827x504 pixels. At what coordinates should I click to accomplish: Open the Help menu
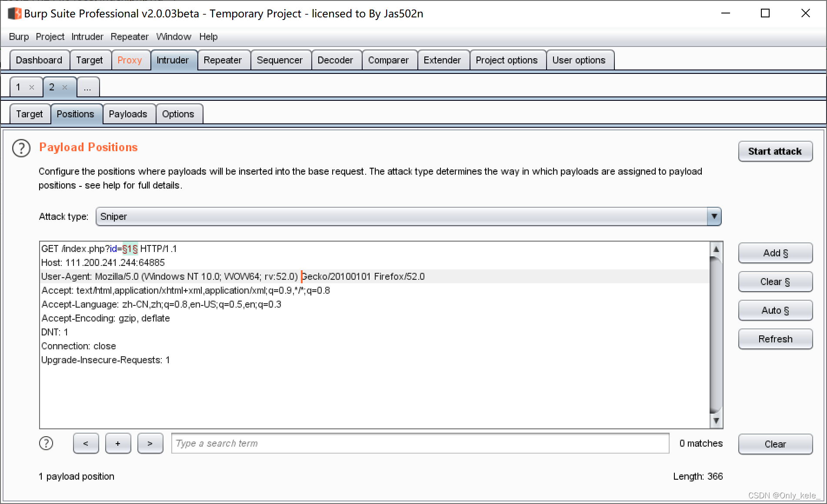point(208,37)
